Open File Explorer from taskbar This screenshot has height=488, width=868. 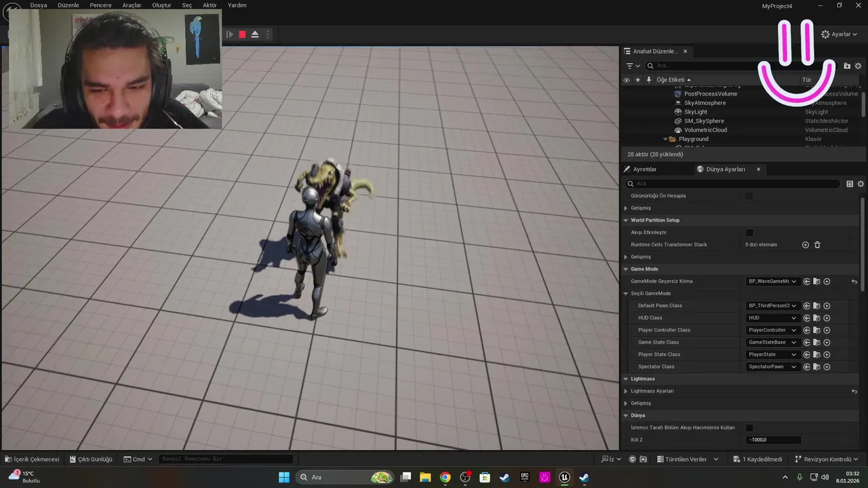click(x=425, y=477)
